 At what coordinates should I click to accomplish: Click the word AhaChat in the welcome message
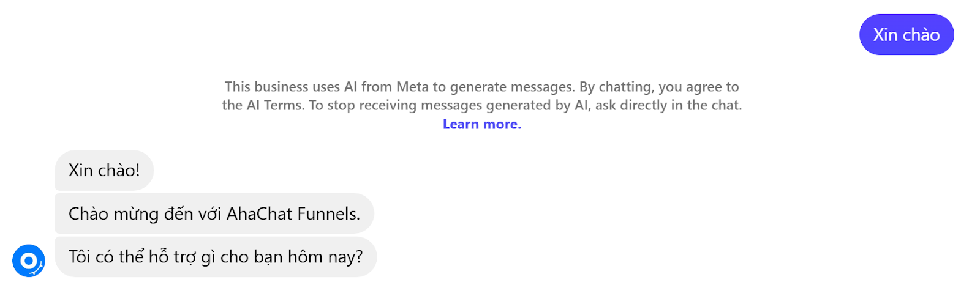(x=260, y=213)
